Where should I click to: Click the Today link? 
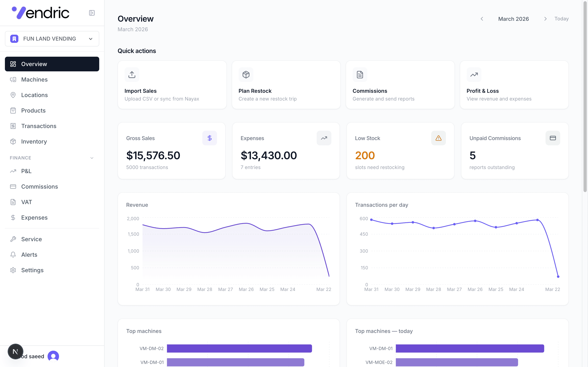[561, 19]
